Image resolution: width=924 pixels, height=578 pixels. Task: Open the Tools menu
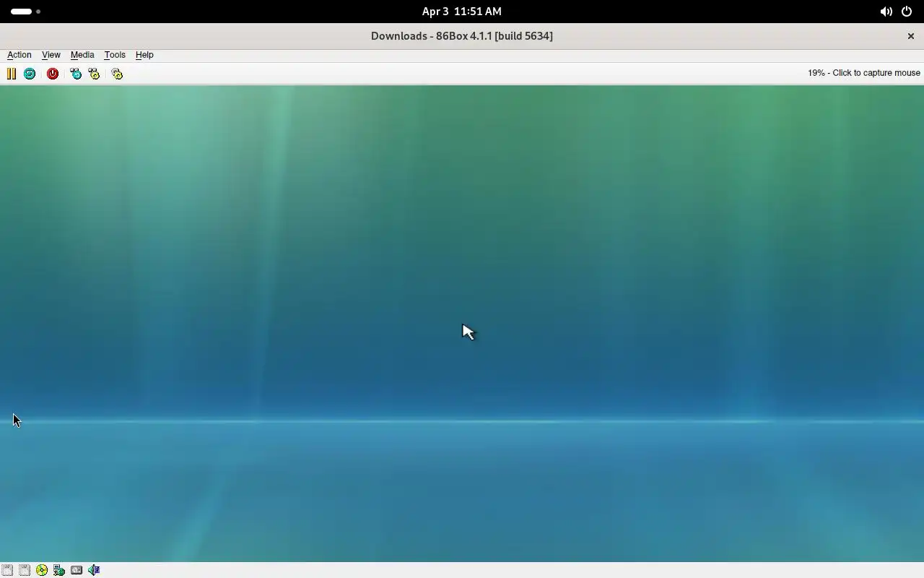tap(115, 55)
